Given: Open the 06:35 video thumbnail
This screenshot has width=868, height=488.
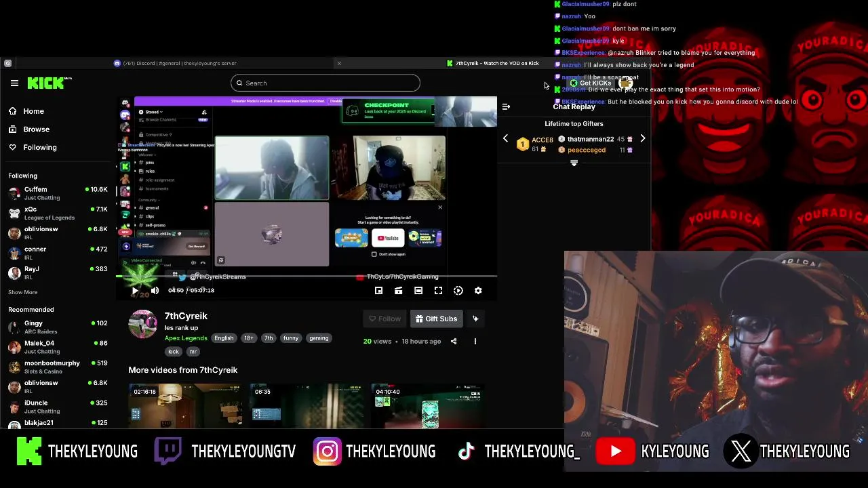Looking at the screenshot, I should tap(307, 406).
